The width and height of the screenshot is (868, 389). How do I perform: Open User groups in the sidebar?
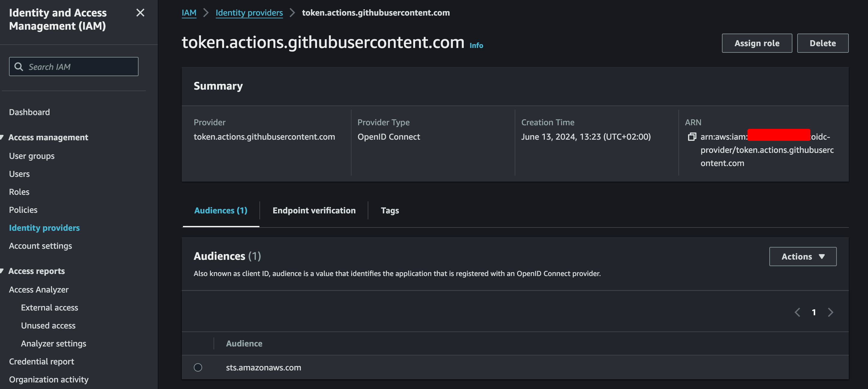(32, 156)
